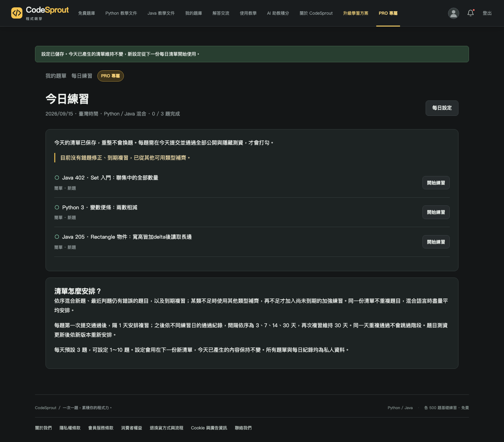Viewport: 504px width, 442px height.
Task: Open 退換貨方式與流程 footer link
Action: coord(167,428)
